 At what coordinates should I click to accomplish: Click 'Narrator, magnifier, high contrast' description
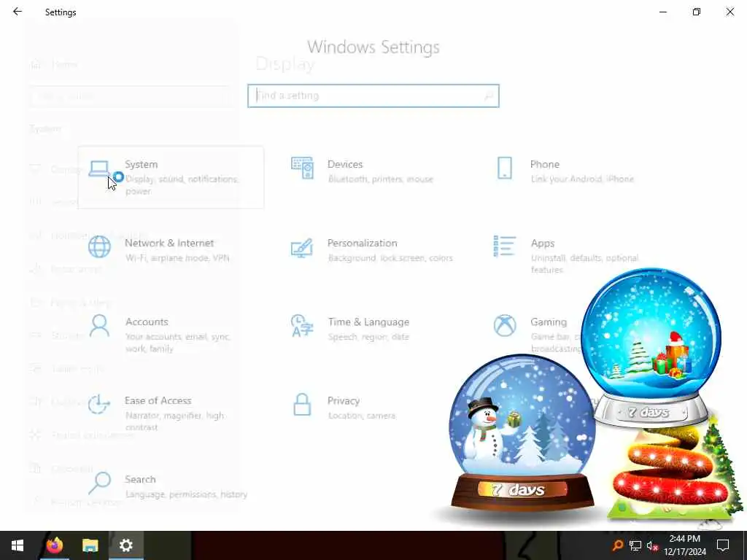tap(174, 421)
